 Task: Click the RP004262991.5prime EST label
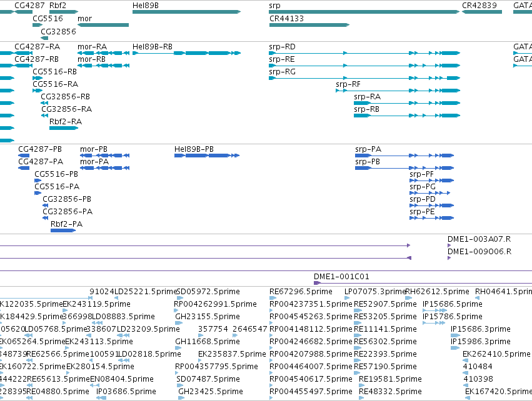click(215, 304)
